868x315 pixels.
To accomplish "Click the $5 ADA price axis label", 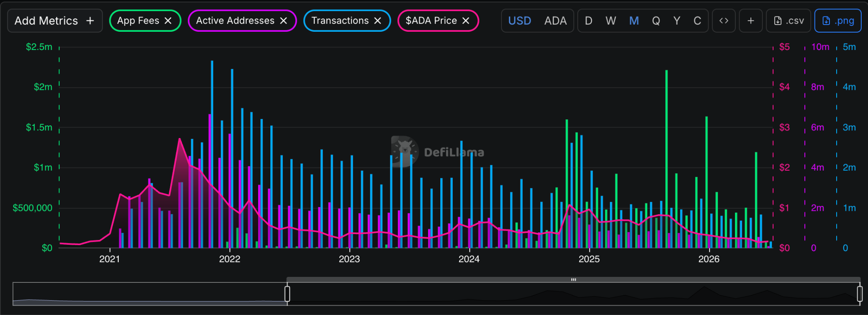I will click(x=785, y=47).
